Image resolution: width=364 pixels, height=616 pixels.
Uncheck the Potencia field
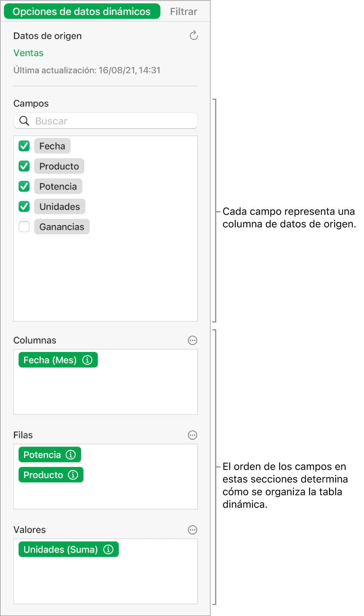pos(23,186)
